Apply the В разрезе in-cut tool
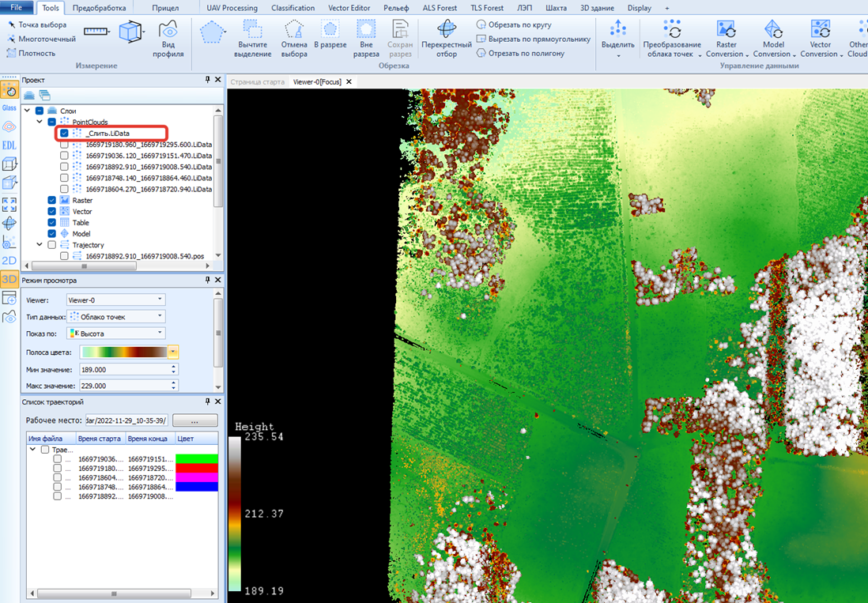This screenshot has width=868, height=603. point(330,34)
